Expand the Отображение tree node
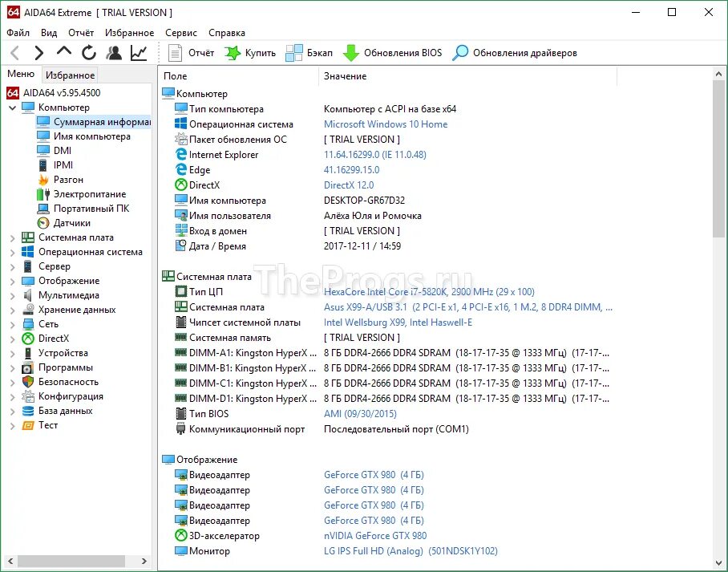Screen dimensions: 728x572 tap(13, 281)
